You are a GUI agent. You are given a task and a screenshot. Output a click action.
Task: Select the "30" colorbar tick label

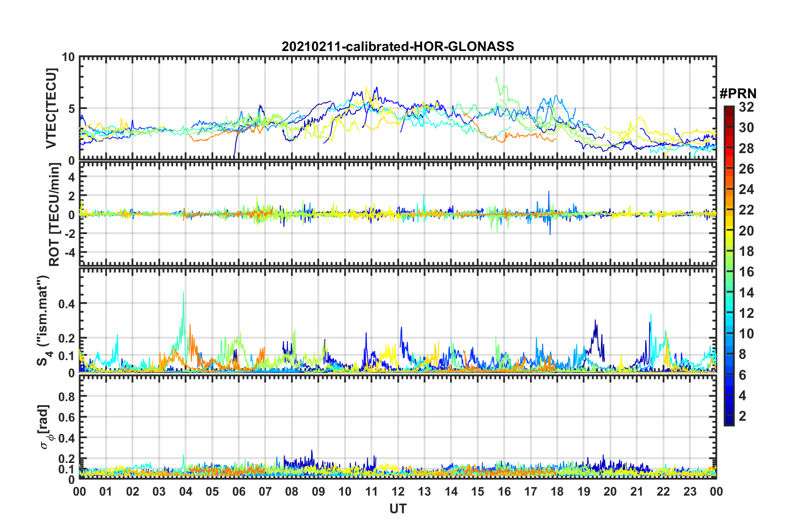746,128
